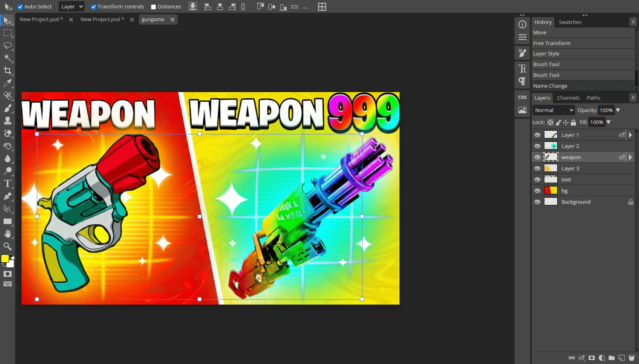The width and height of the screenshot is (639, 364).
Task: Open the Layers panel menu
Action: pyautogui.click(x=633, y=97)
